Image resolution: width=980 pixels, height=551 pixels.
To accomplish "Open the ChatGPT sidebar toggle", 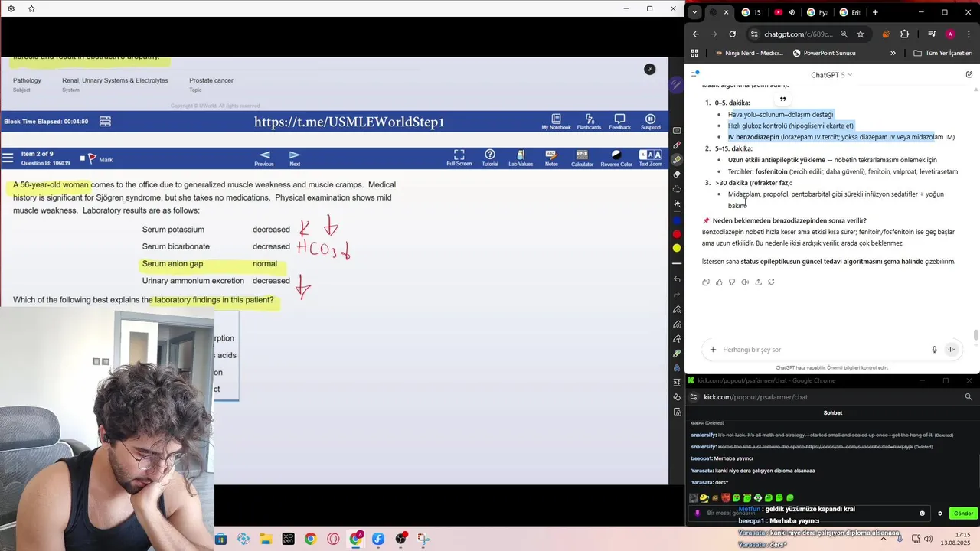I will click(x=695, y=74).
